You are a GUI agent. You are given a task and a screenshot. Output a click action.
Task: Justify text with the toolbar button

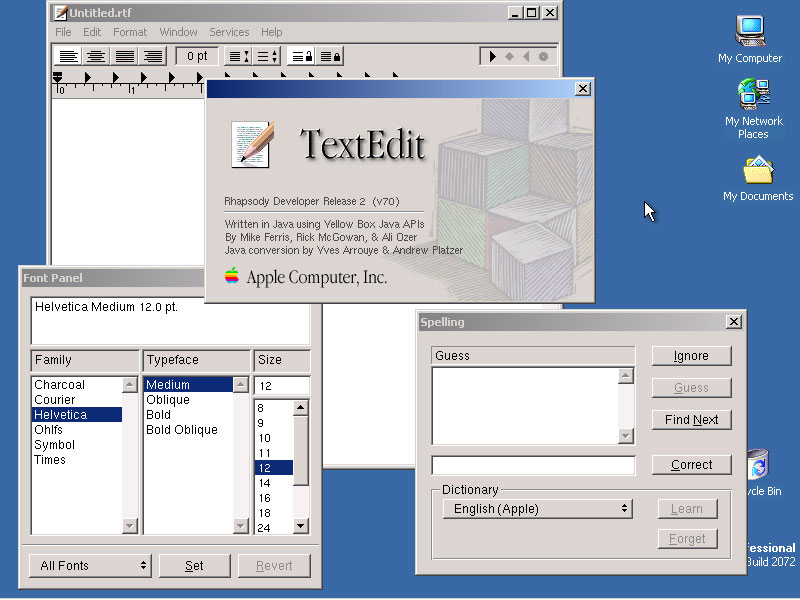click(124, 56)
